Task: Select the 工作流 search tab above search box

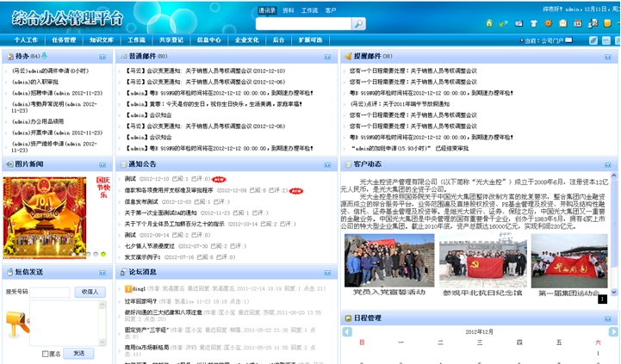Action: coord(309,10)
